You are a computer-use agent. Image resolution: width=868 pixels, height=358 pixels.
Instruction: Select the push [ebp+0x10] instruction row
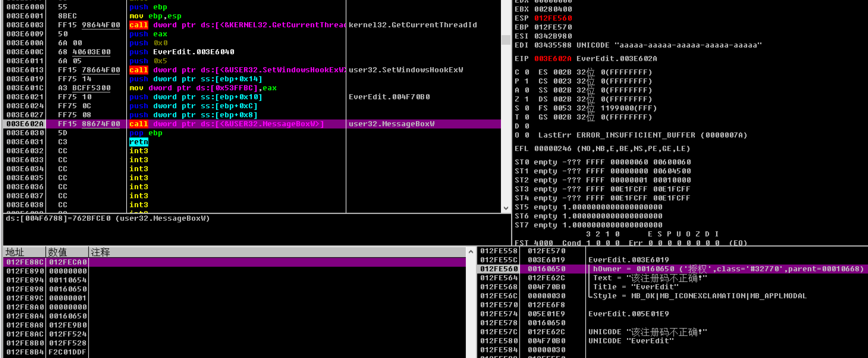252,97
